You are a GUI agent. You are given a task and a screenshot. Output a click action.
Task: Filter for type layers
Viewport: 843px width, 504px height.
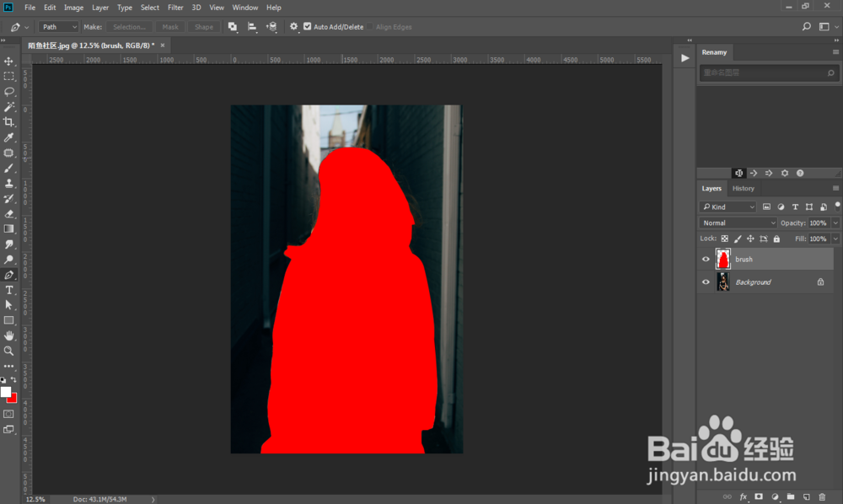[x=795, y=206]
